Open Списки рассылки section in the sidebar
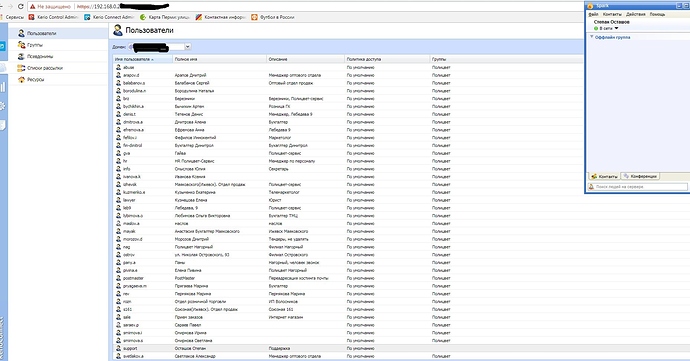 coord(45,68)
